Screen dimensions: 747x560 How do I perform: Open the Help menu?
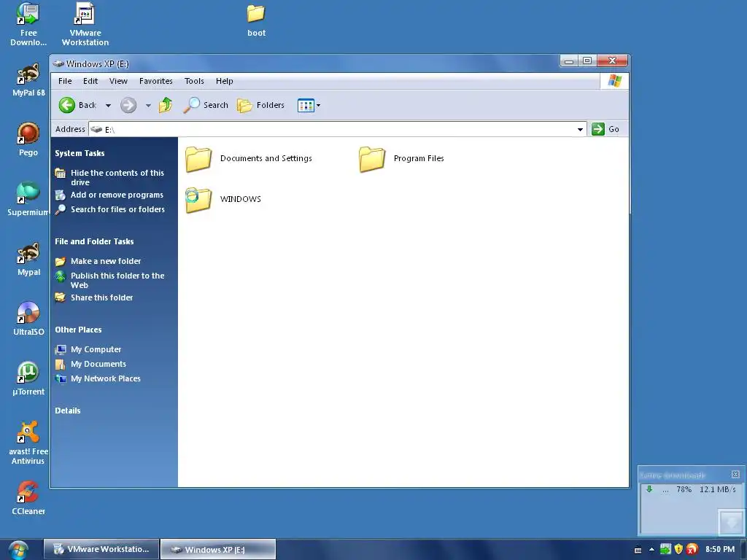coord(225,81)
